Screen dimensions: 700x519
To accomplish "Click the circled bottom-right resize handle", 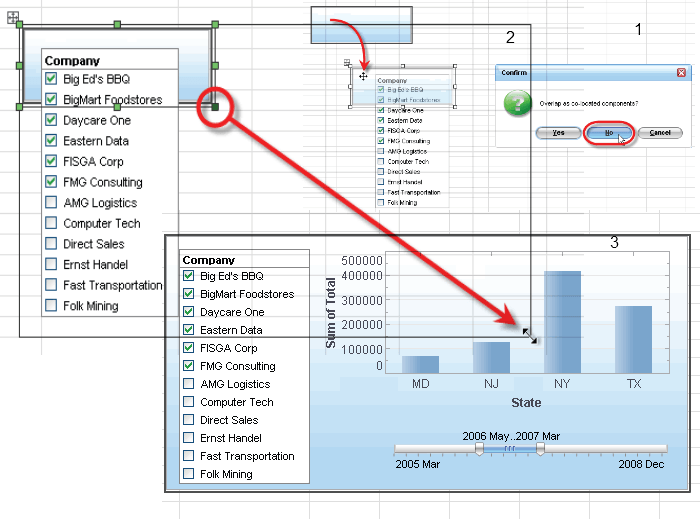I will click(x=215, y=107).
